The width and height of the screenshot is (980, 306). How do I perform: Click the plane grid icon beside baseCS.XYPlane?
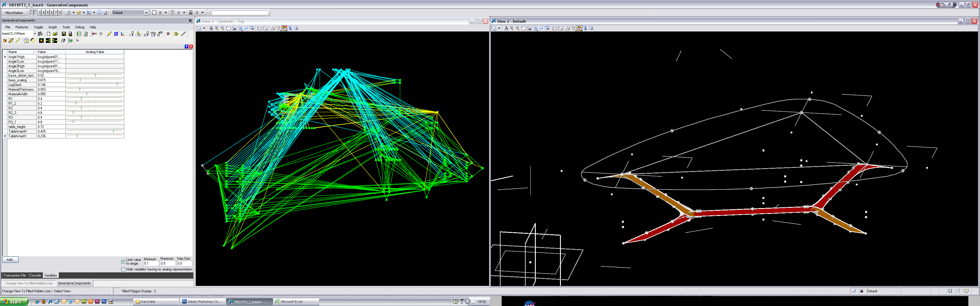tap(40, 34)
